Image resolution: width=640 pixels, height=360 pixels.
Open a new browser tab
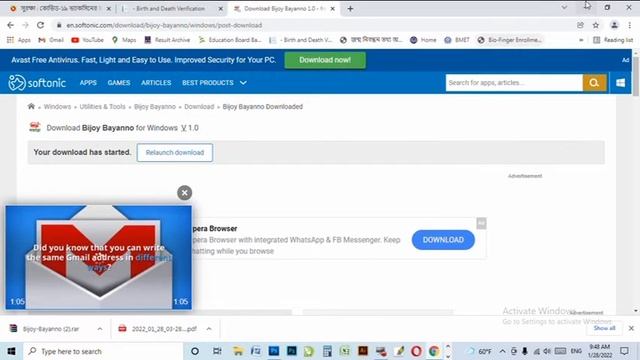pyautogui.click(x=350, y=9)
